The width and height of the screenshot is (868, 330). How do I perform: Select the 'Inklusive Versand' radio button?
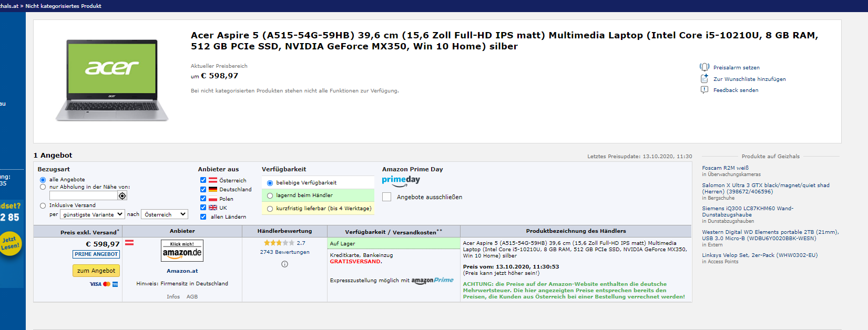[43, 205]
